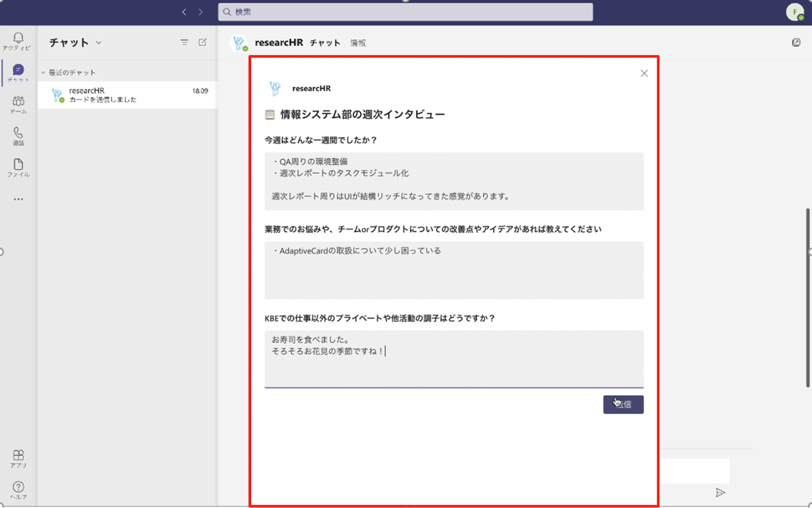Collapse the 最近のチャット section
This screenshot has width=812, height=508.
tap(43, 73)
